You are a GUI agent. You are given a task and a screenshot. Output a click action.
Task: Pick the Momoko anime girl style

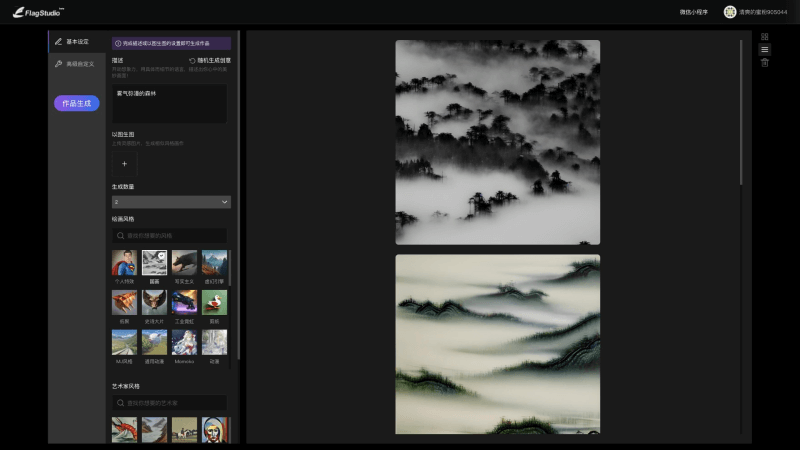(x=184, y=343)
